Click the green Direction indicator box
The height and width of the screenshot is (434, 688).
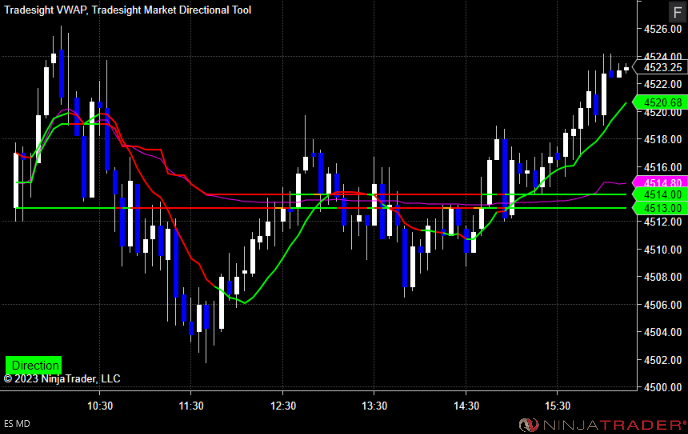34,365
